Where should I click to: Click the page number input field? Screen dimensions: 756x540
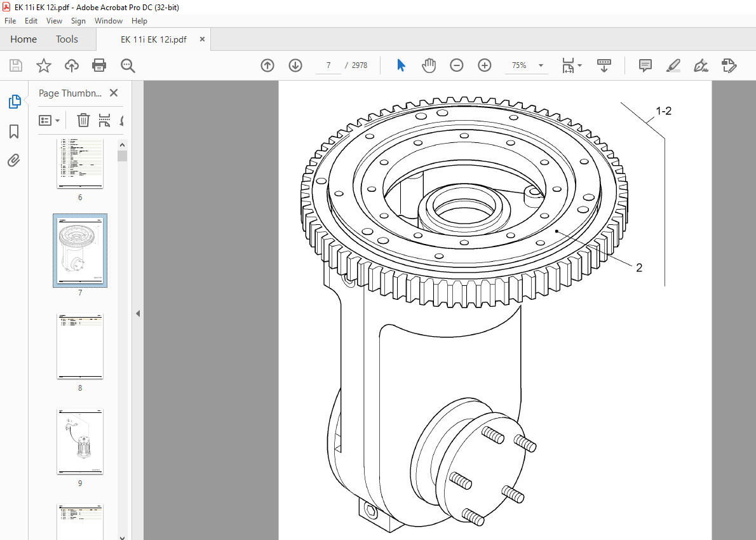328,65
